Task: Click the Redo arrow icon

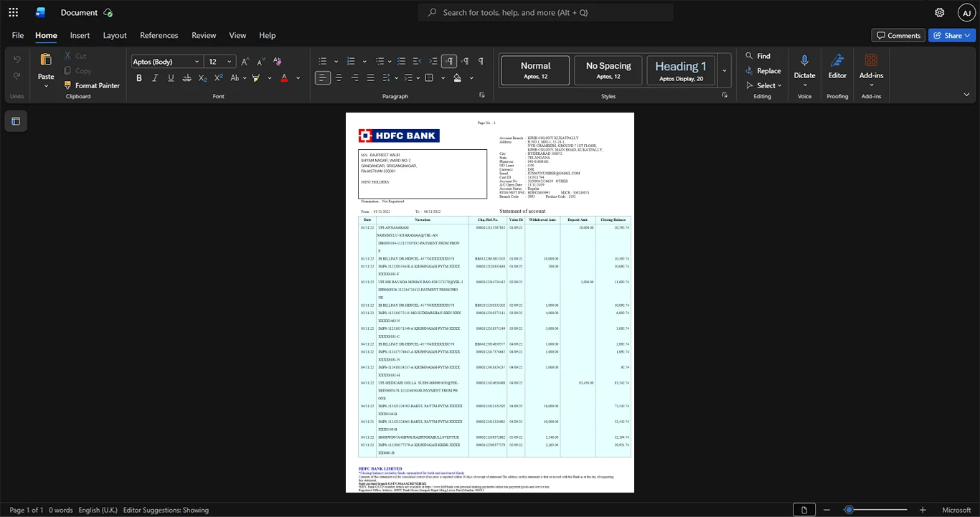Action: point(17,76)
